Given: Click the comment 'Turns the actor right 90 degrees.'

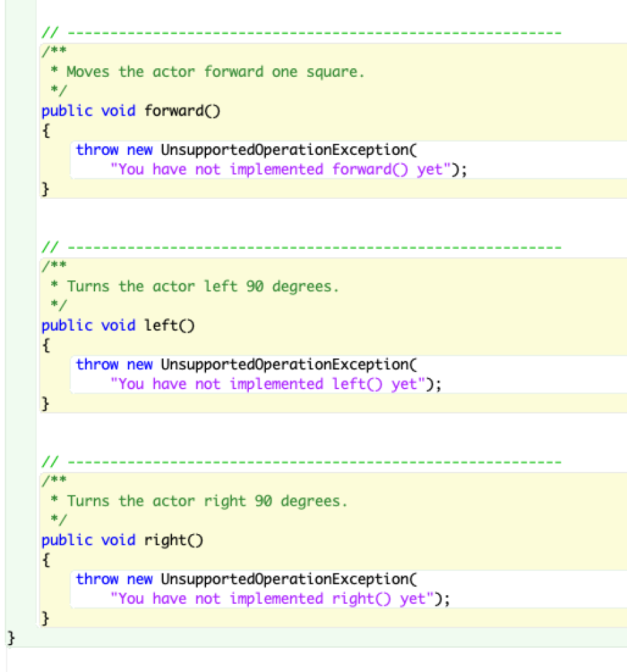Looking at the screenshot, I should (207, 501).
